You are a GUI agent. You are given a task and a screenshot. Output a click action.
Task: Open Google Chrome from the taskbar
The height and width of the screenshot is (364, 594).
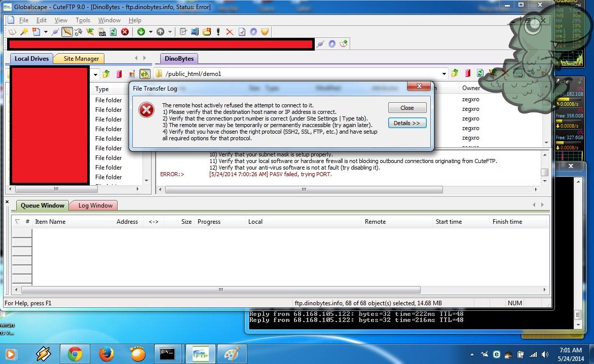point(75,353)
